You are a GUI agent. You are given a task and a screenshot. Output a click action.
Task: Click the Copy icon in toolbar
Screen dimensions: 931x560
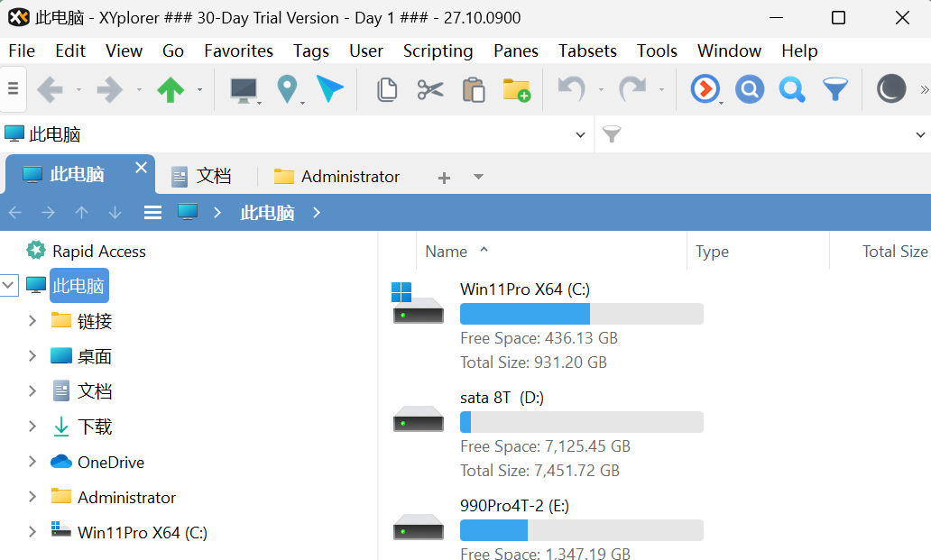point(387,89)
